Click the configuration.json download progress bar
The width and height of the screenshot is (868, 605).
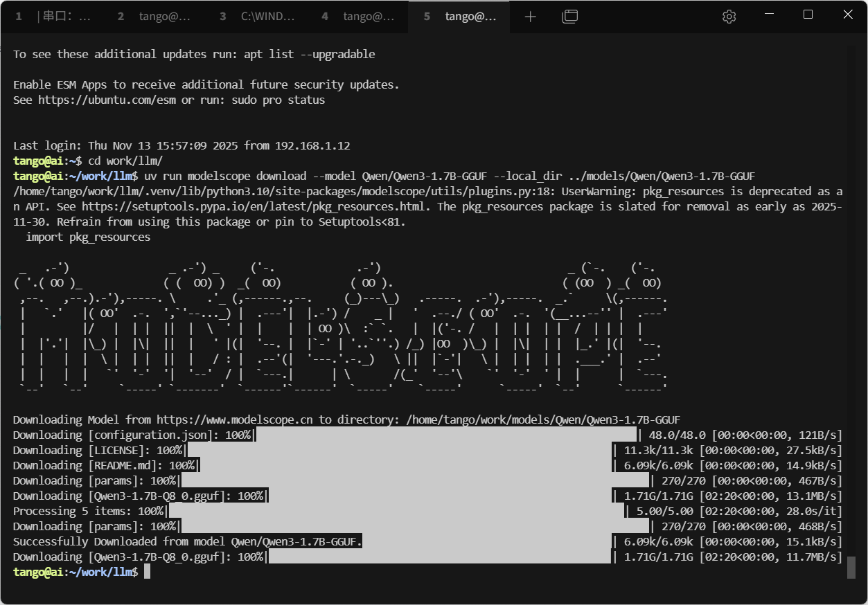coord(446,435)
